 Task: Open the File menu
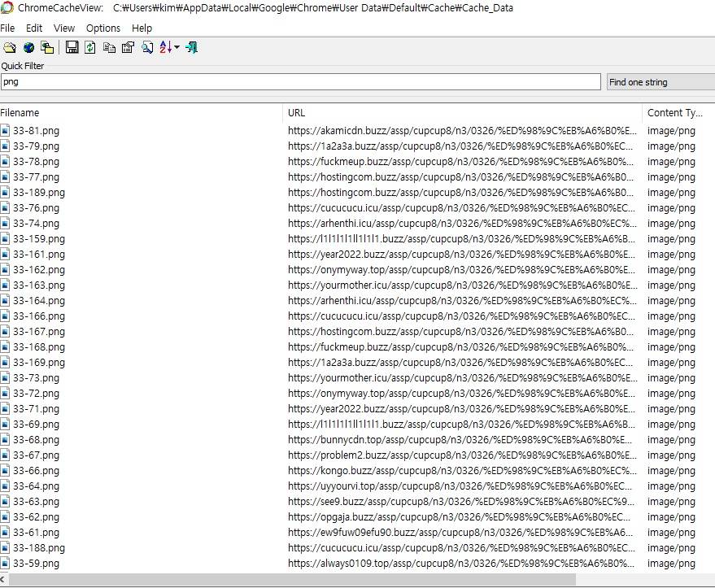(7, 28)
